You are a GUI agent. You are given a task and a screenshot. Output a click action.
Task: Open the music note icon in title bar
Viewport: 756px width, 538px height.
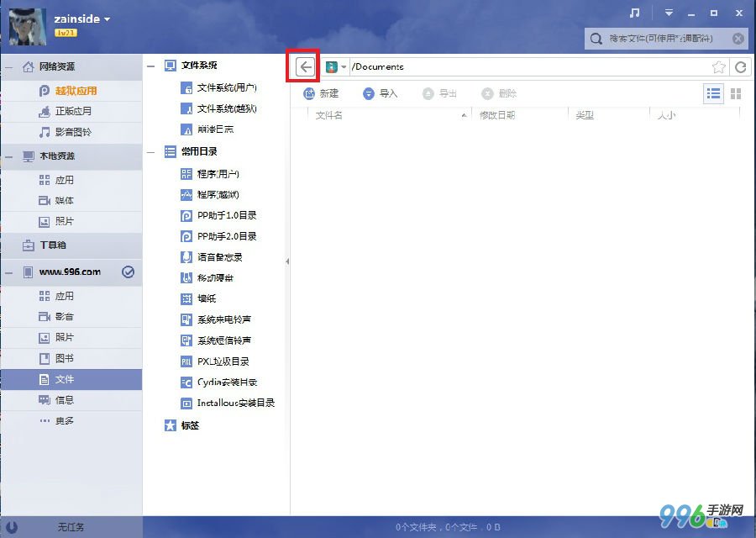click(x=634, y=13)
